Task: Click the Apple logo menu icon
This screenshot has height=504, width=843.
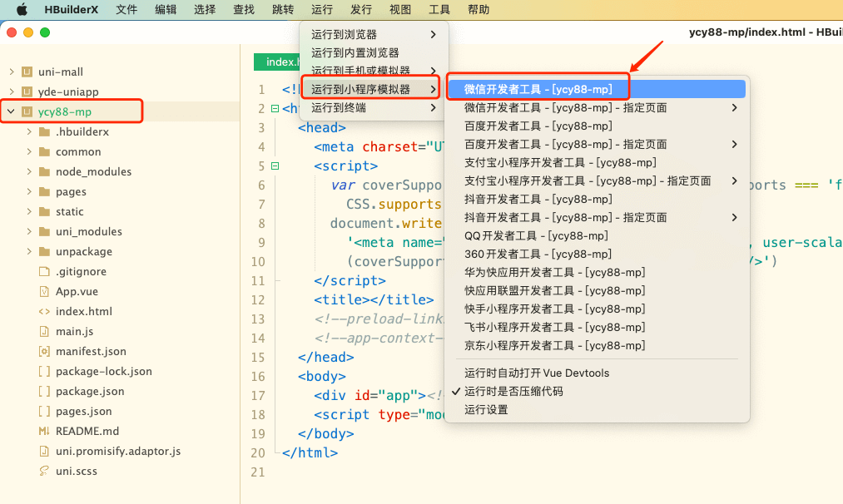Action: tap(22, 9)
